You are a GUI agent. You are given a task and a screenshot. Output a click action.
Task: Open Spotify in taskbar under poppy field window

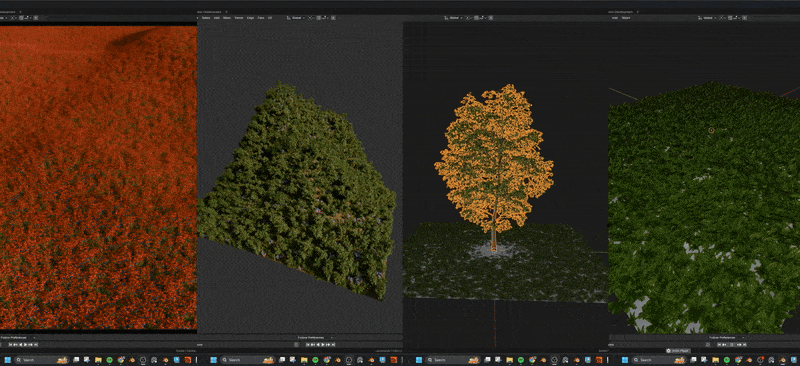(110, 360)
